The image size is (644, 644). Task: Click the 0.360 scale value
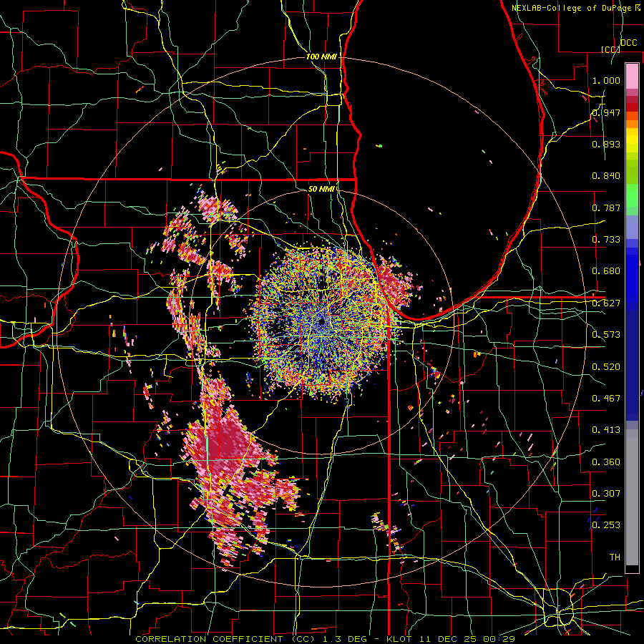pos(606,462)
